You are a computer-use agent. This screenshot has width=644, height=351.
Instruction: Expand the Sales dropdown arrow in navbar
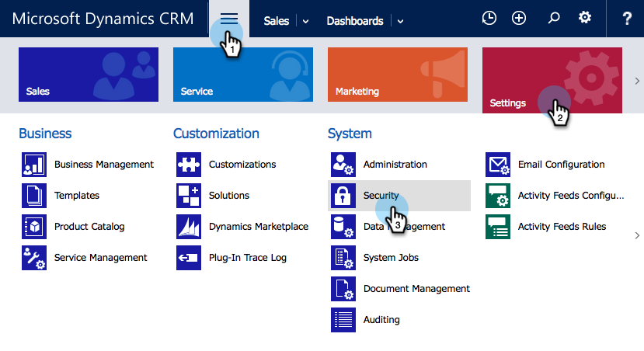(x=305, y=22)
